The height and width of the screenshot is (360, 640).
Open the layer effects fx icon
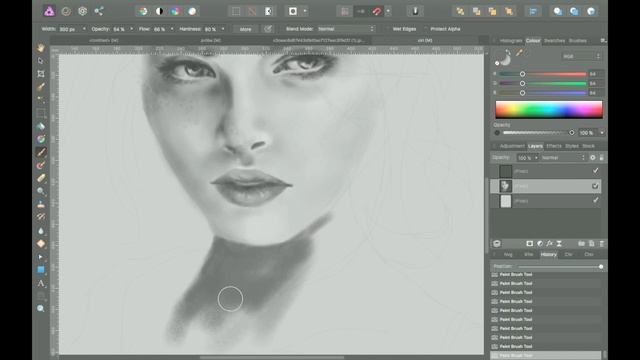tap(549, 244)
